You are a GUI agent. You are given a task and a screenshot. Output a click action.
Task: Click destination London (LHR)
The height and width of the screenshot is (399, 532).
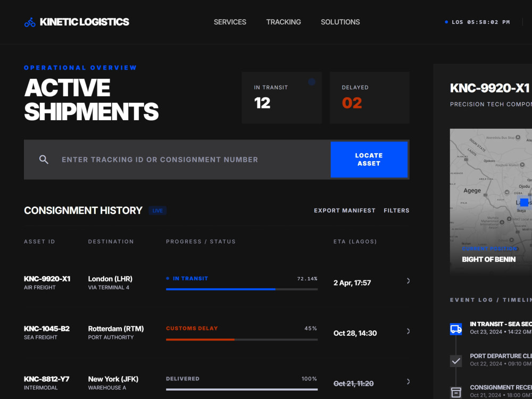[x=110, y=279]
